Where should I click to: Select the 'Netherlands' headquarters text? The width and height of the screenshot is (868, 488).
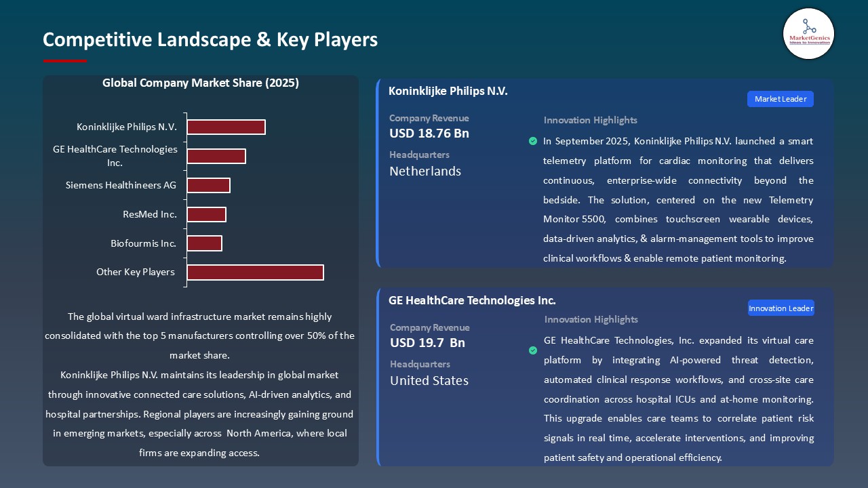(425, 171)
